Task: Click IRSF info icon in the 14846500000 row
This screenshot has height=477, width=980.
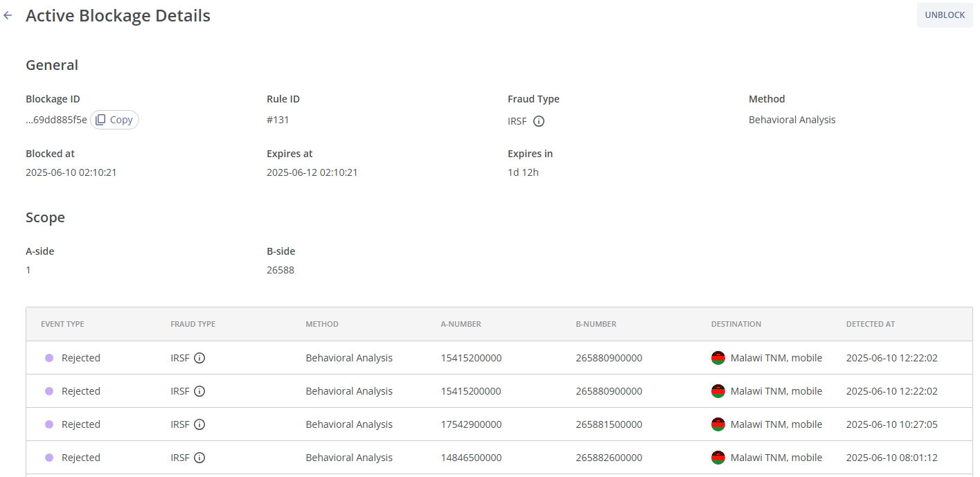Action: [199, 458]
